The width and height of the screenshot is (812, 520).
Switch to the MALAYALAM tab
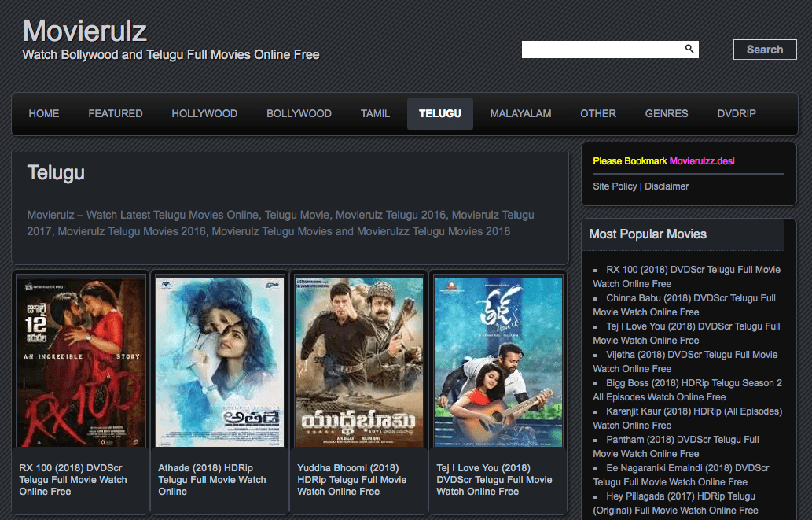pos(520,113)
